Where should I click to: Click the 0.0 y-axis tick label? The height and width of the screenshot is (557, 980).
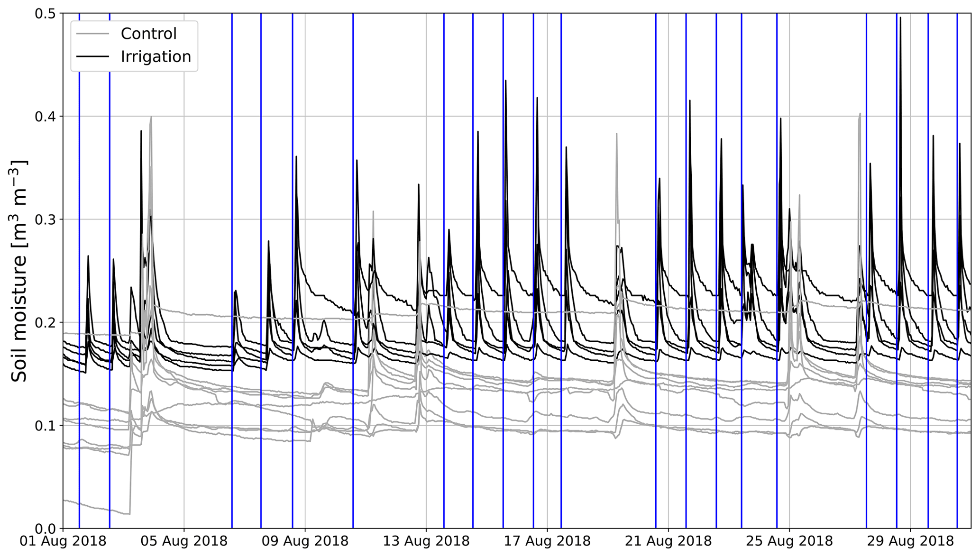tap(45, 528)
